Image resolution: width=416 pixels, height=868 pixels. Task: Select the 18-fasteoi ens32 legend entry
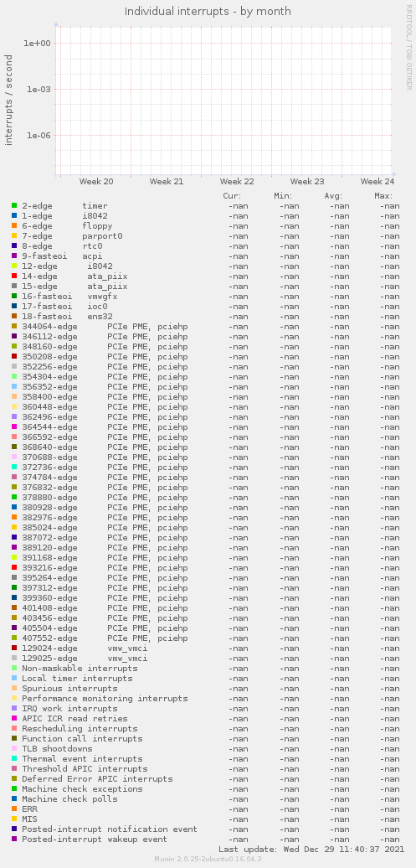[x=68, y=317]
